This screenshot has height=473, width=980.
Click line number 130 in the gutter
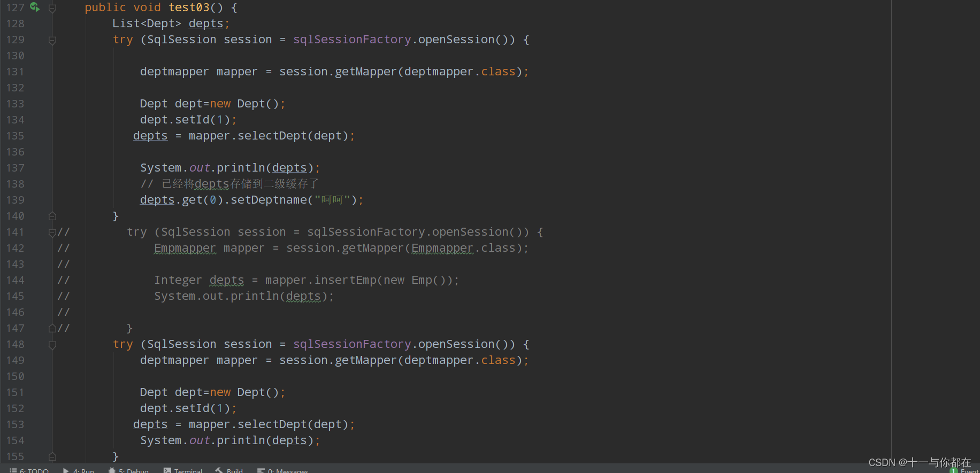(x=16, y=56)
